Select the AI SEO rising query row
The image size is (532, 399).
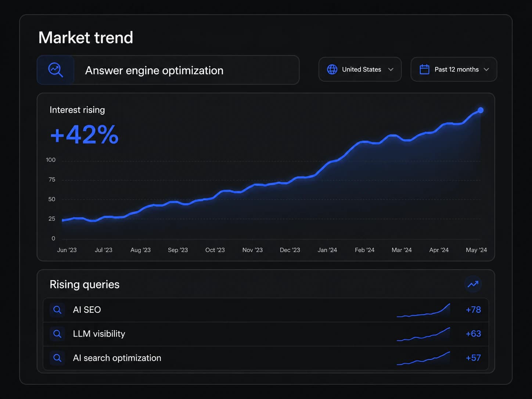click(266, 310)
